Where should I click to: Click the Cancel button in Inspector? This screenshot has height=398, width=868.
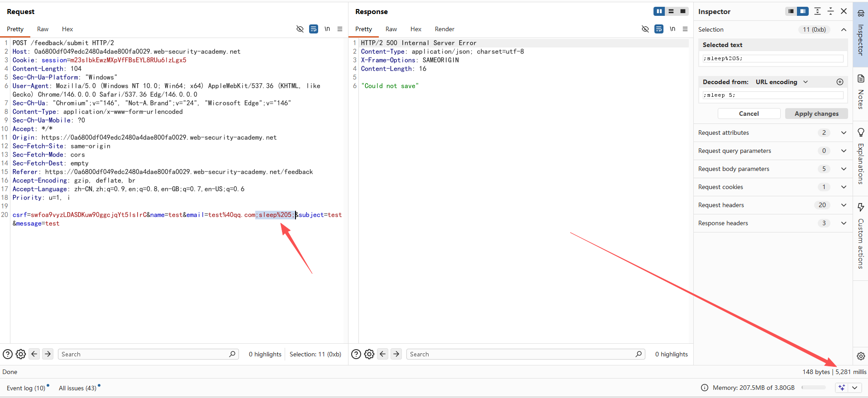pos(749,114)
